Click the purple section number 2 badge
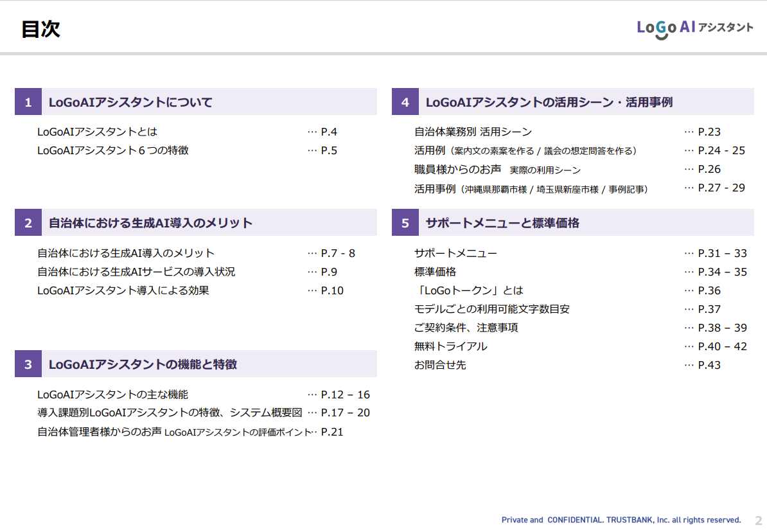Image resolution: width=767 pixels, height=532 pixels. coord(28,223)
